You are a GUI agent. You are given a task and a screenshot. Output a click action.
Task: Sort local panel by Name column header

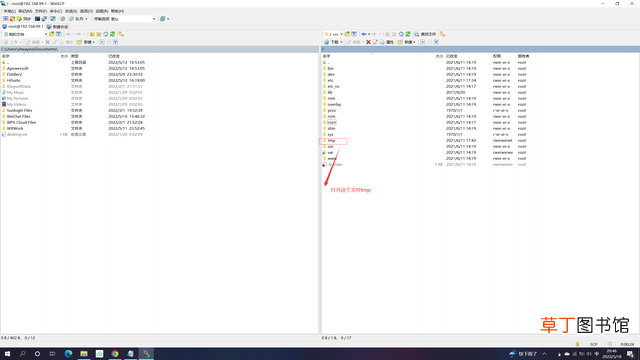24,56
